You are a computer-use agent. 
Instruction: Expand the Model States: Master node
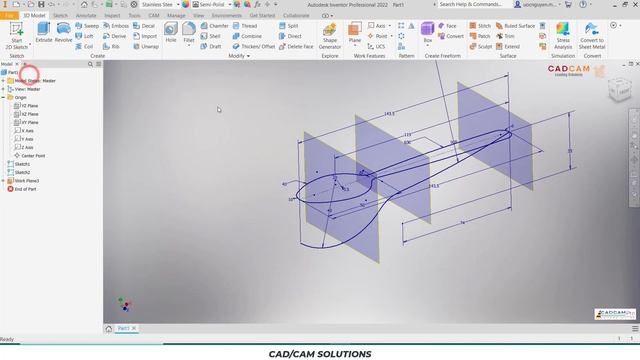click(x=3, y=81)
